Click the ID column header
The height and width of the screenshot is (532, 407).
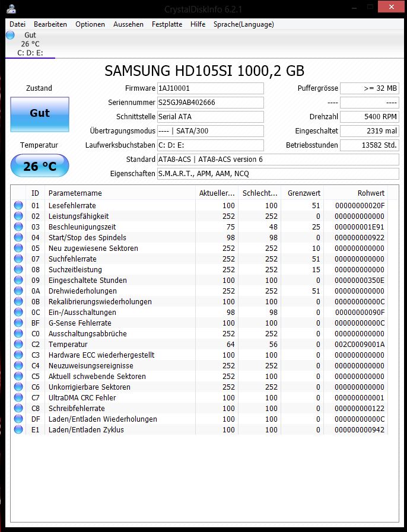coord(36,193)
